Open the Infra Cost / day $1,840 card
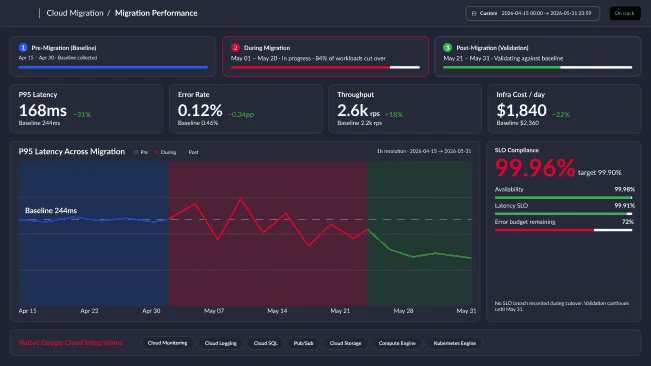This screenshot has width=651, height=366. click(564, 109)
